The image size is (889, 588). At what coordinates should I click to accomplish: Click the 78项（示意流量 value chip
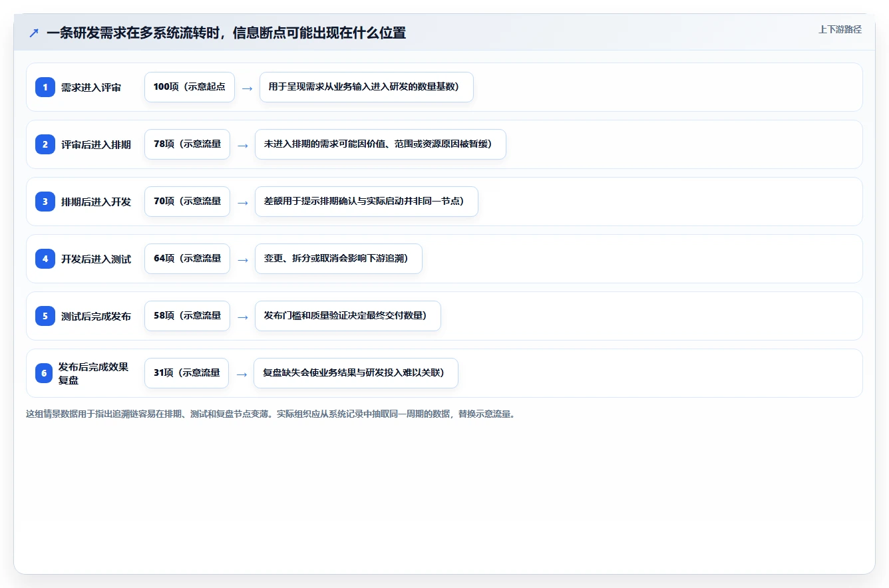point(187,144)
